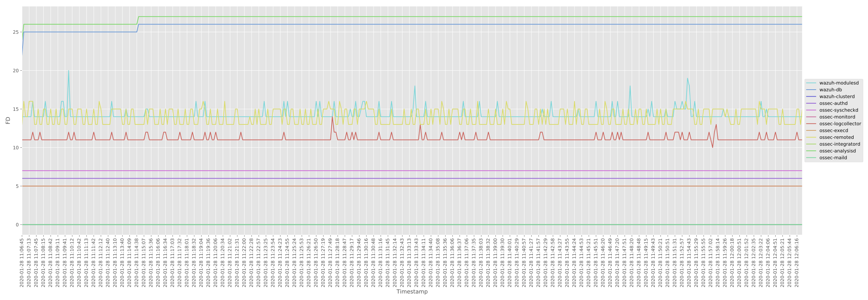Click the y-axis tick label 25

(x=15, y=32)
